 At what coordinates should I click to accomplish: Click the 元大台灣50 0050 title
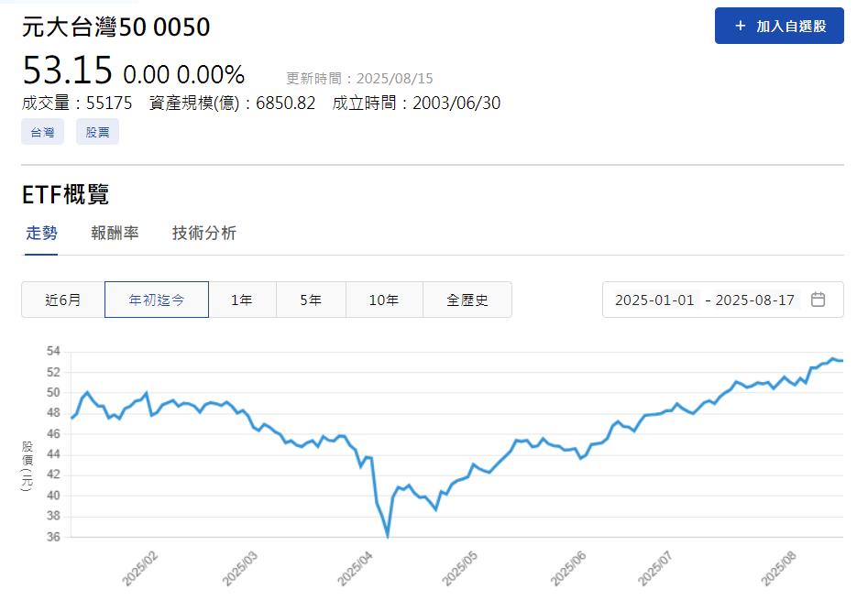tap(115, 27)
